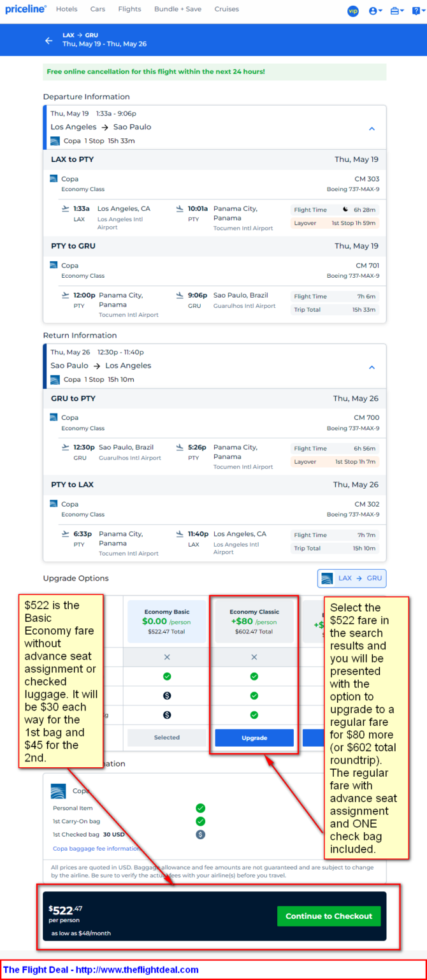Click the plane icon beside 6:33p departure
Image resolution: width=427 pixels, height=980 pixels.
coord(65,534)
